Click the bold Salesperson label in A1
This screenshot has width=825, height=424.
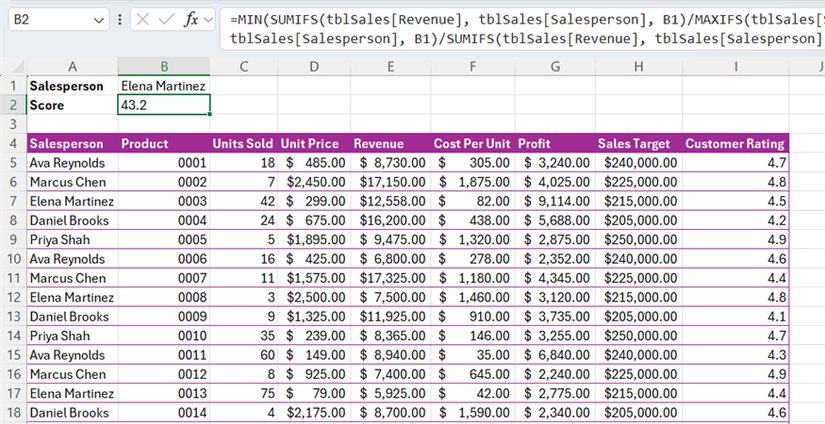[66, 86]
